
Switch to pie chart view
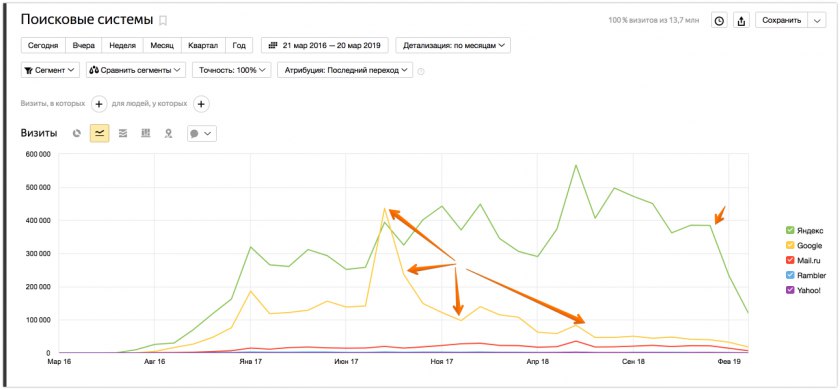pyautogui.click(x=77, y=133)
